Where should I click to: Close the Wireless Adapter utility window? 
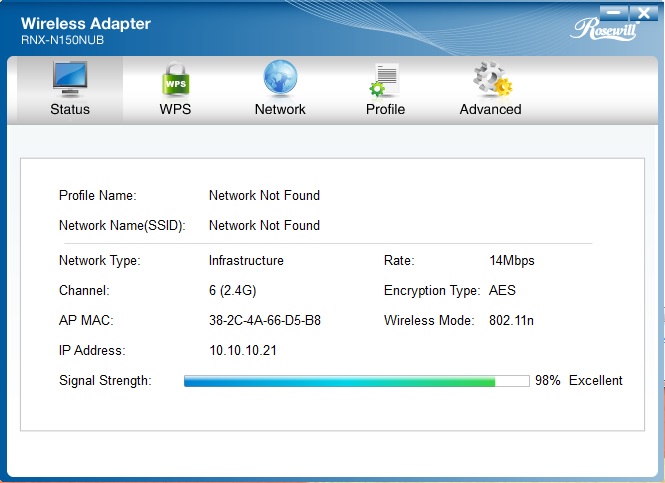point(643,13)
